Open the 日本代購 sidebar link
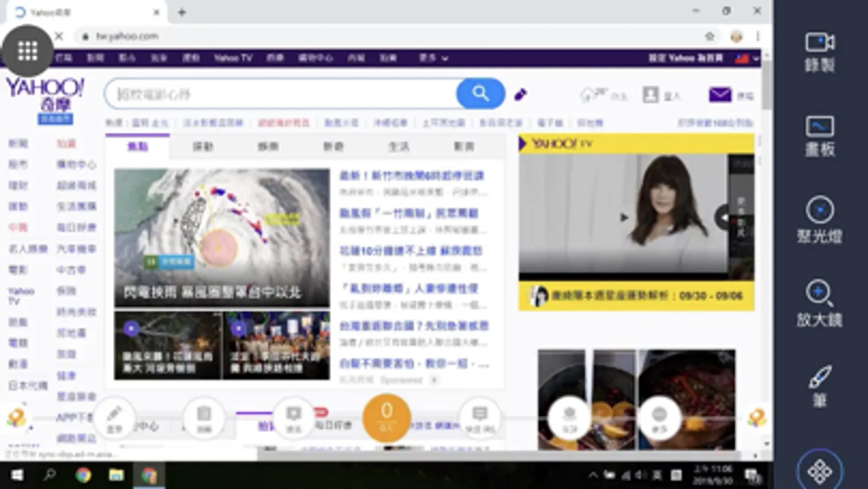Image resolution: width=868 pixels, height=489 pixels. tap(28, 385)
